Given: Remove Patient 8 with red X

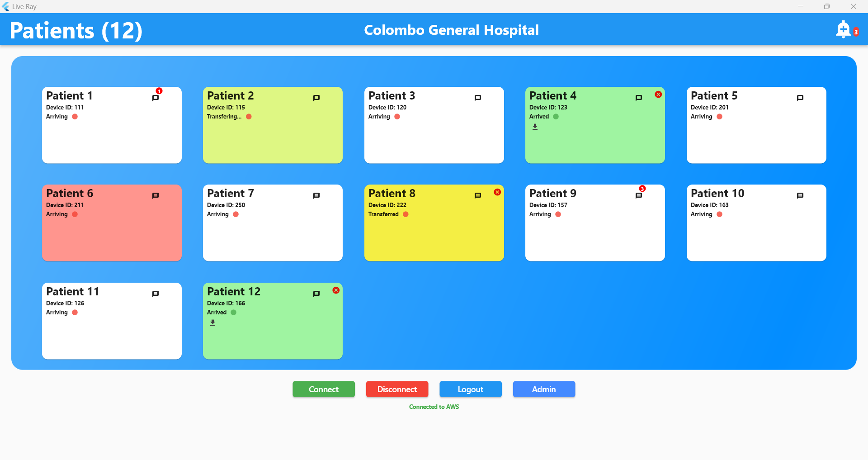Looking at the screenshot, I should pos(497,192).
